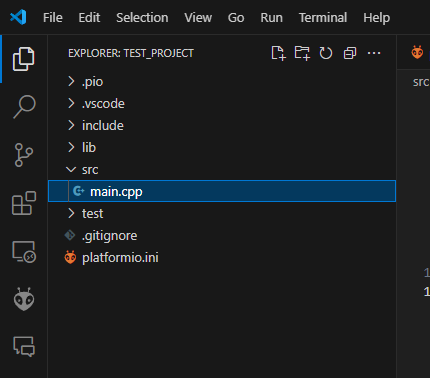Open the PlatformIO alien head icon
The height and width of the screenshot is (378, 430).
[x=24, y=299]
